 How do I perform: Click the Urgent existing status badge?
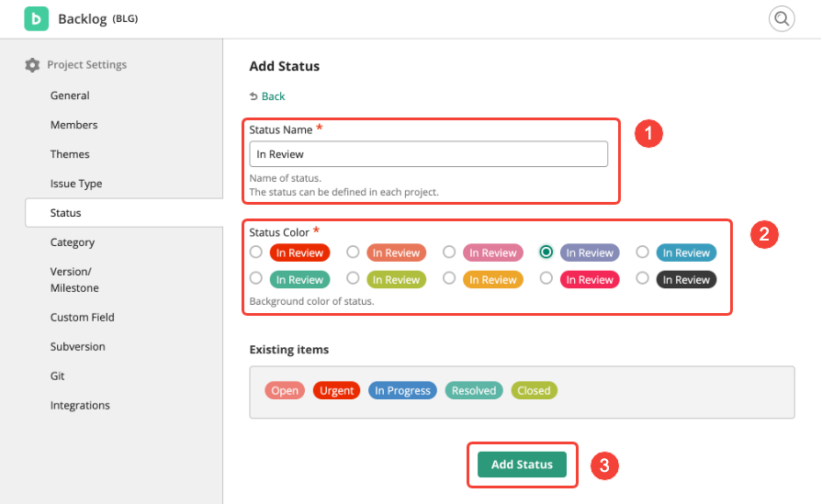point(336,390)
